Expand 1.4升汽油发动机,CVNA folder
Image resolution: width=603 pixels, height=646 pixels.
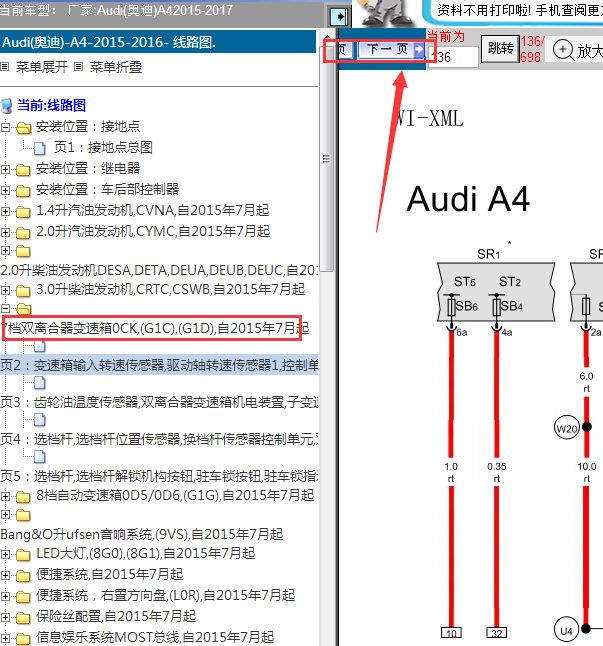[x=6, y=211]
